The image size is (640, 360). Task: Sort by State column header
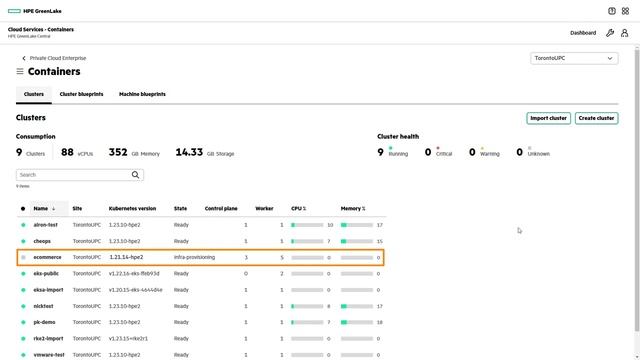coord(180,209)
